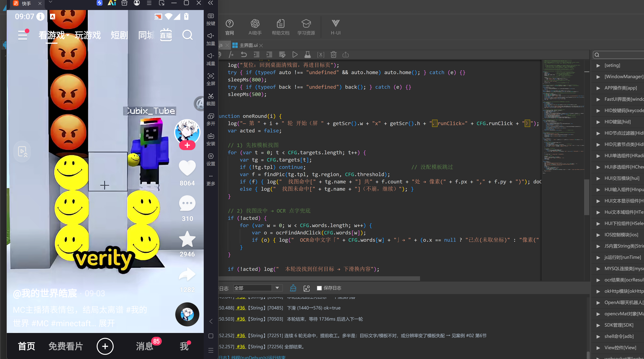Viewport: 644px width, 359px height.
Task: Open the 更多 more tools menu
Action: pyautogui.click(x=211, y=180)
